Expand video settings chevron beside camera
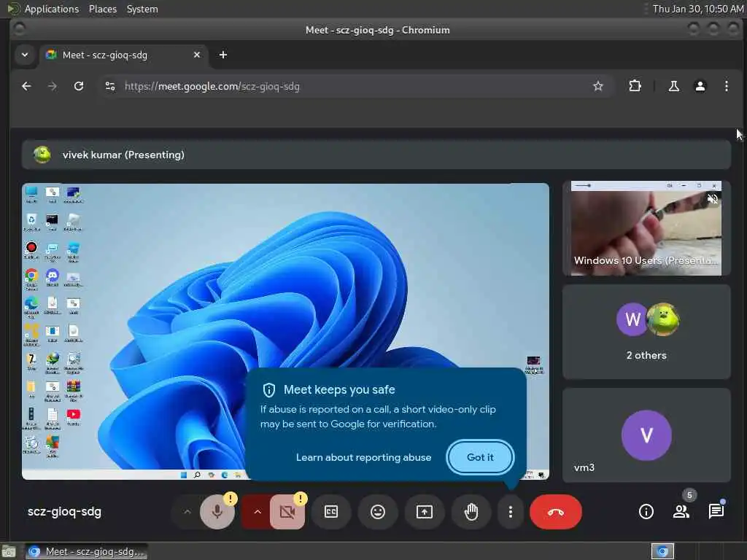 click(x=258, y=512)
